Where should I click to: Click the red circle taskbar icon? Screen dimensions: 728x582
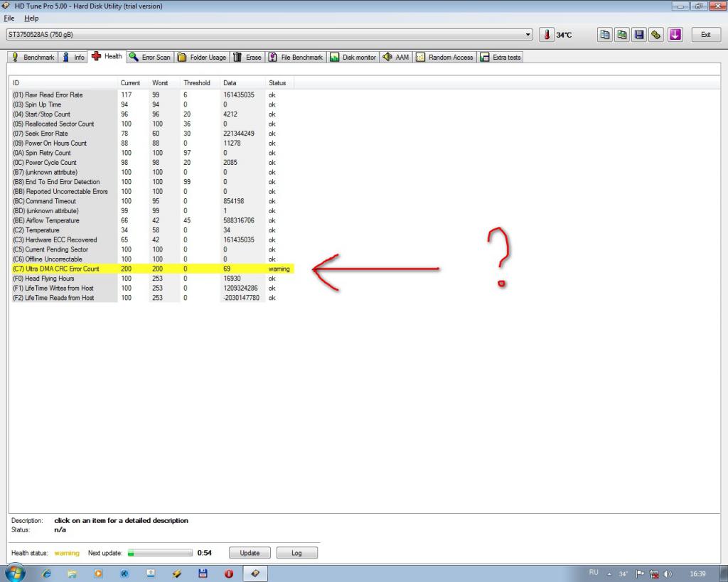point(229,573)
